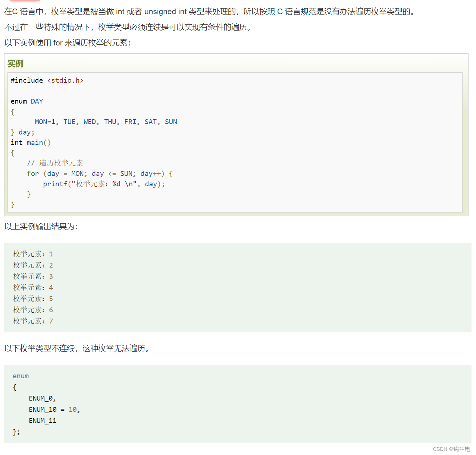Click ENUM_0 in the bottom code block

[41, 398]
